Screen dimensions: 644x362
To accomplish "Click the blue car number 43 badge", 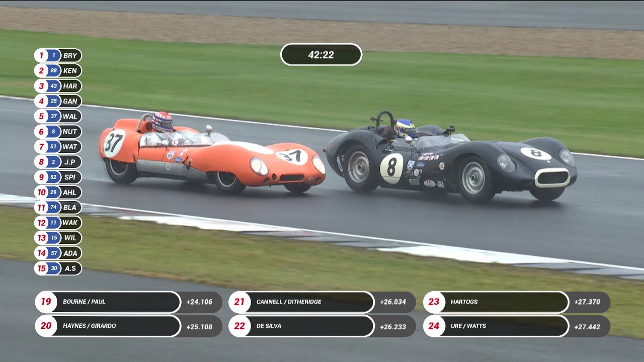I will click(x=54, y=86).
